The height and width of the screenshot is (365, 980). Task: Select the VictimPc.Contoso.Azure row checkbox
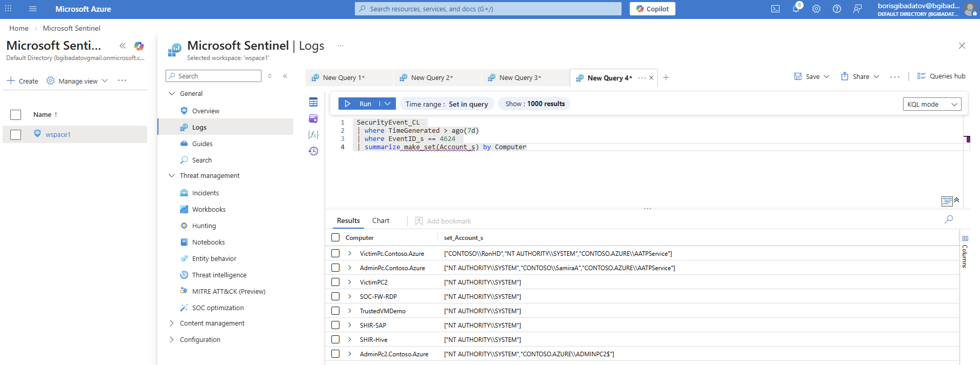(335, 253)
